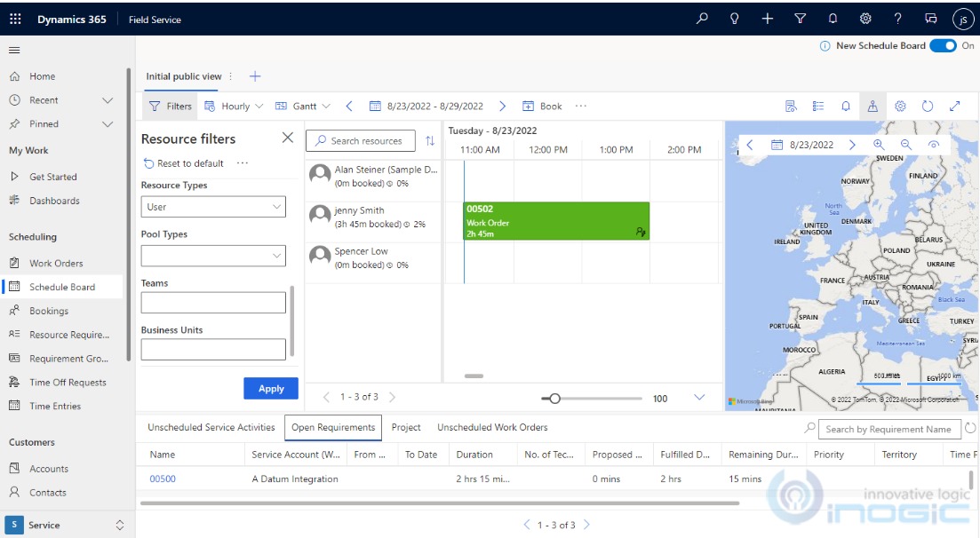Open schedule board settings gear

pyautogui.click(x=900, y=106)
